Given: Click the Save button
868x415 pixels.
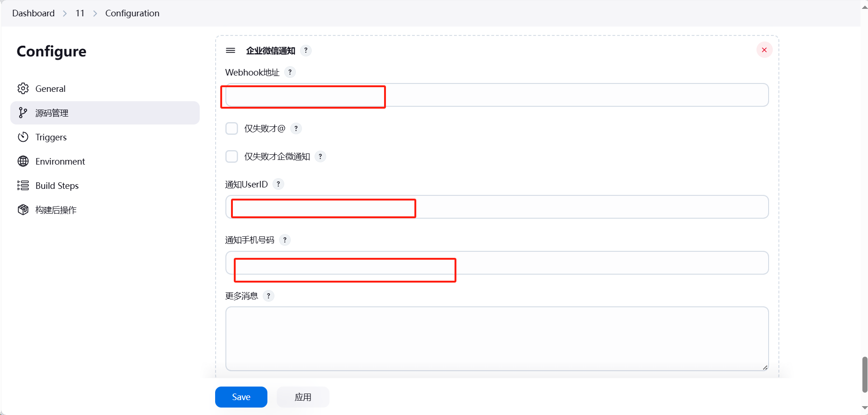Looking at the screenshot, I should point(241,397).
